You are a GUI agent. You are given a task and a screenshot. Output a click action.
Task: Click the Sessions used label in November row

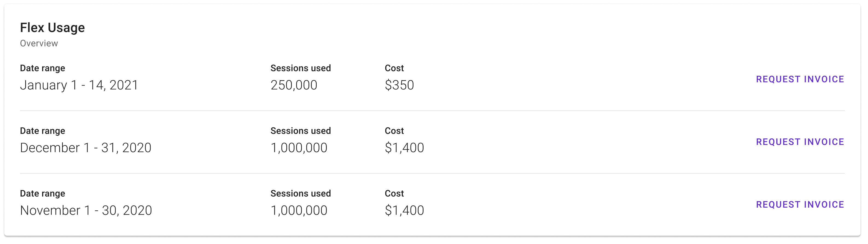coord(301,193)
